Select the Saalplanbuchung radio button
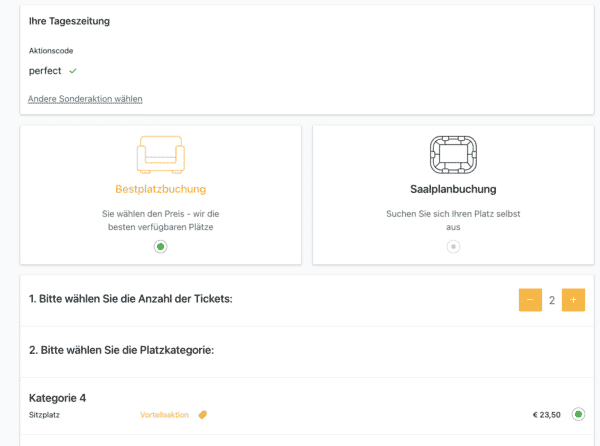The image size is (600, 446). 453,247
